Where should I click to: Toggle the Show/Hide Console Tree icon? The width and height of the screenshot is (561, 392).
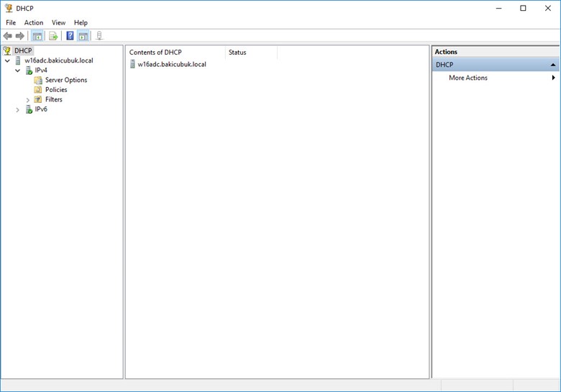37,36
